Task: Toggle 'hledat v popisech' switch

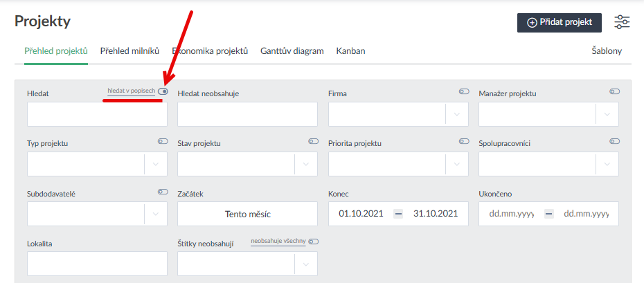Action: click(163, 91)
